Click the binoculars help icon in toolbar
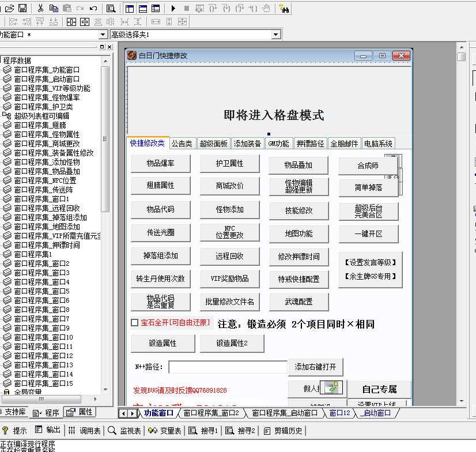The width and height of the screenshot is (476, 452). coord(284,9)
